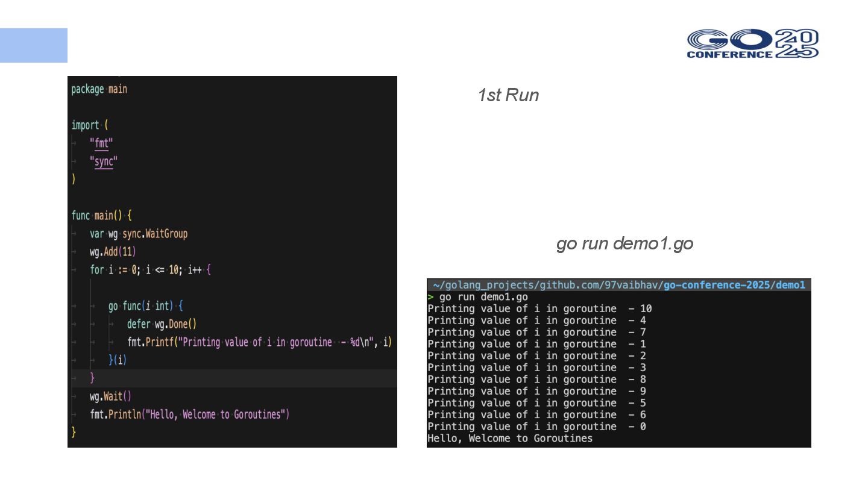Click the for loop header line

tap(150, 270)
